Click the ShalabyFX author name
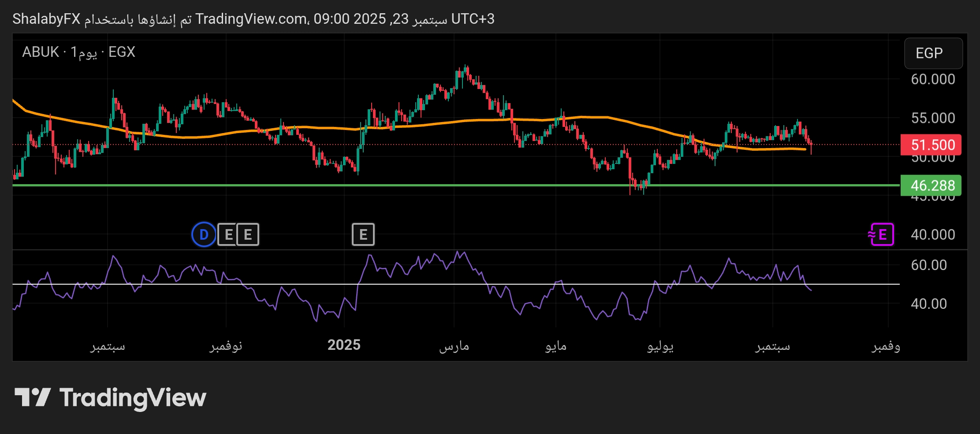 tap(46, 19)
